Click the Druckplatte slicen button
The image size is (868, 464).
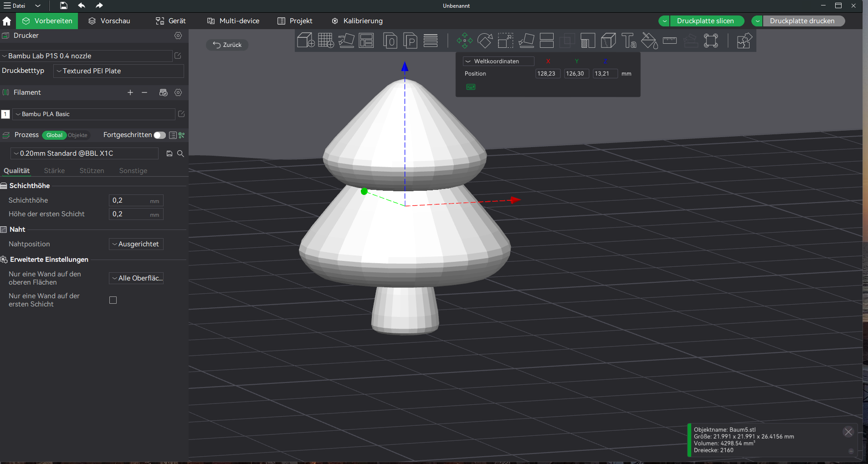(x=705, y=21)
